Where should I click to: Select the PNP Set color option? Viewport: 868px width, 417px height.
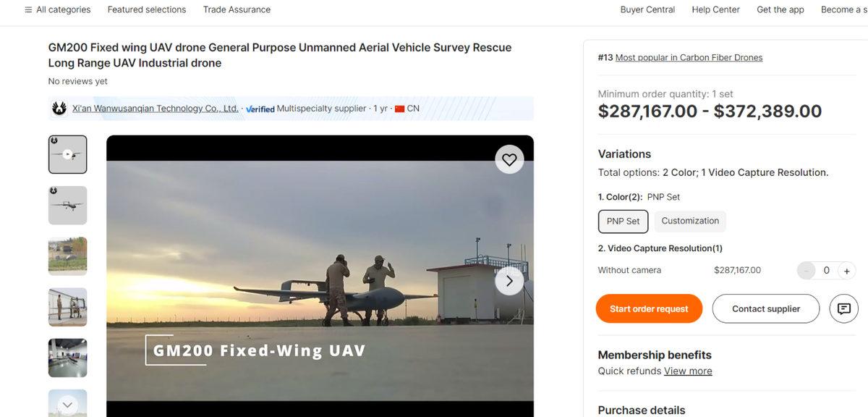(x=623, y=221)
